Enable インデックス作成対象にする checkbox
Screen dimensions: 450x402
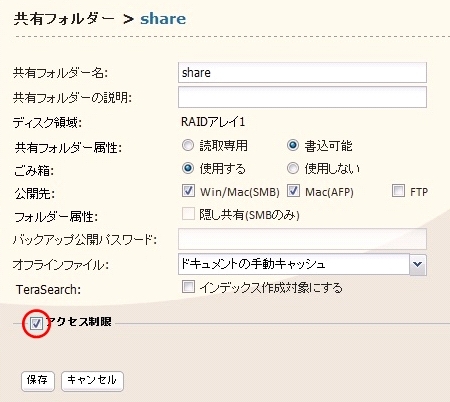click(188, 287)
